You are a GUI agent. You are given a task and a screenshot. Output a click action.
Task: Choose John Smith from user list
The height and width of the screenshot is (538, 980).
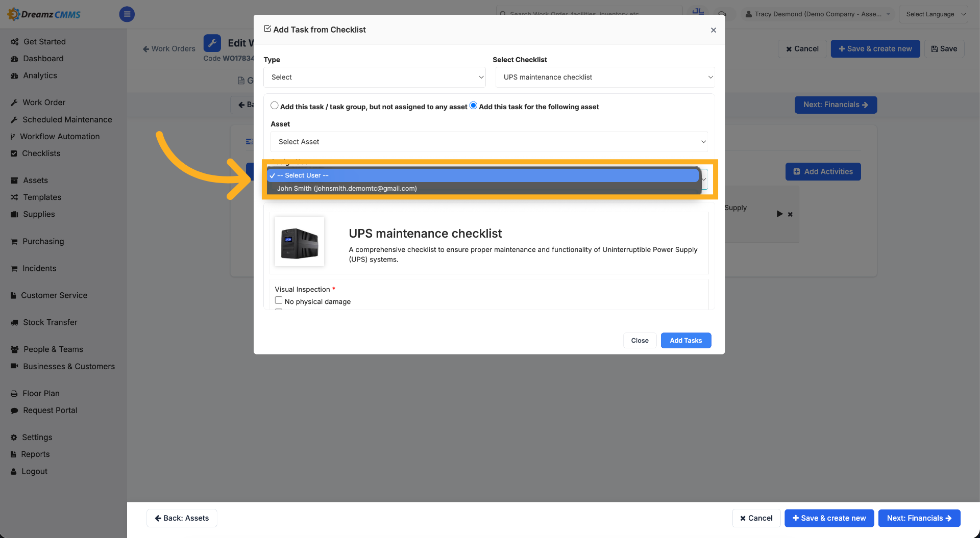pos(483,189)
